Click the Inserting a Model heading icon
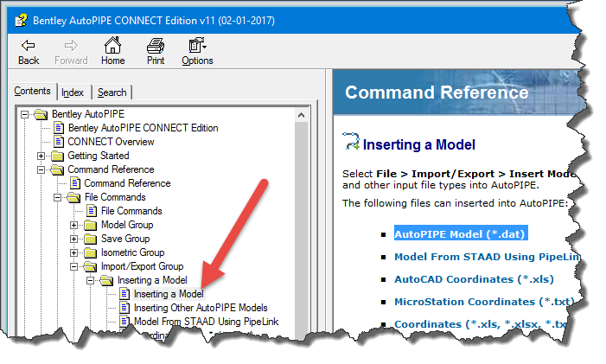This screenshot has width=606, height=364. pos(351,141)
